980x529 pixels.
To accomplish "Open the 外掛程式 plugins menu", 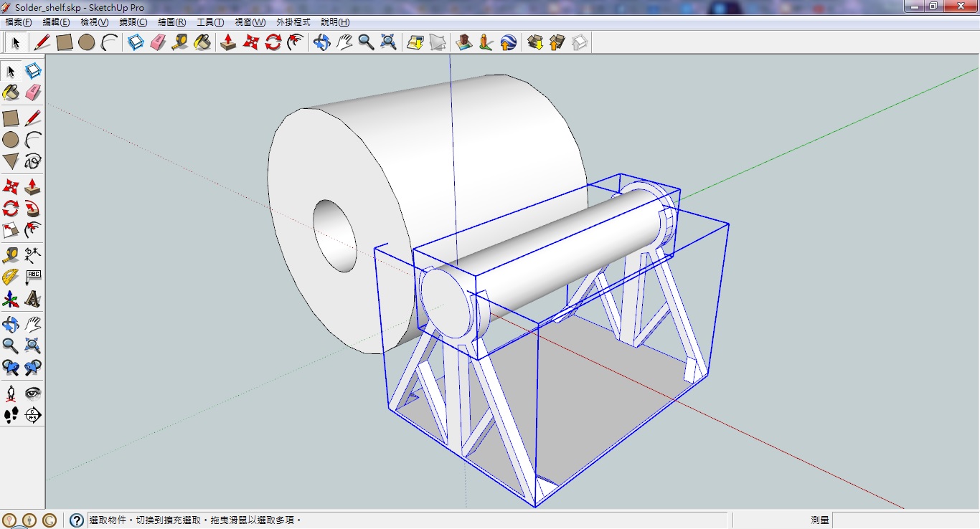I will tap(293, 22).
